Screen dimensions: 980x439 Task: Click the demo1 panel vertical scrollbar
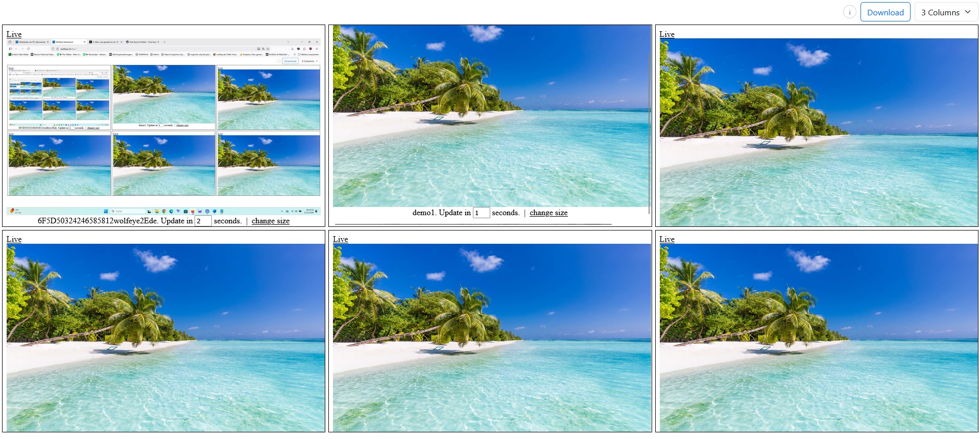649,133
